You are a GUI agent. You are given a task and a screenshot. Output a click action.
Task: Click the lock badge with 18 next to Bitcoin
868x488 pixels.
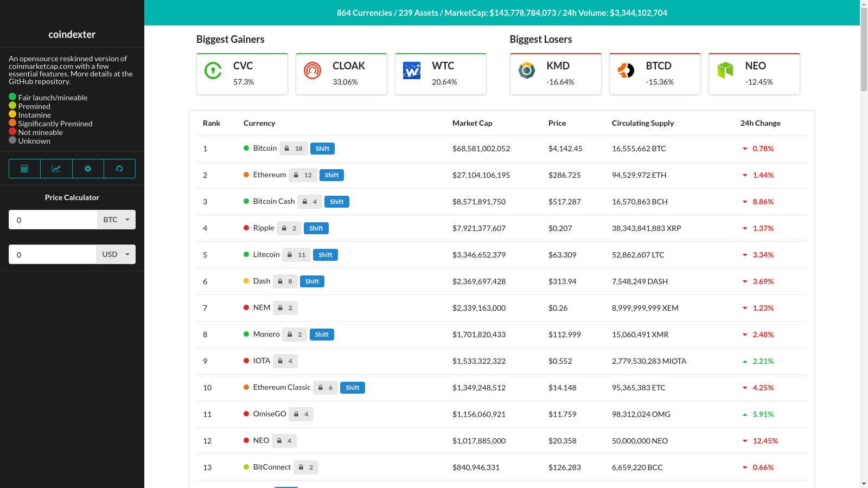293,149
